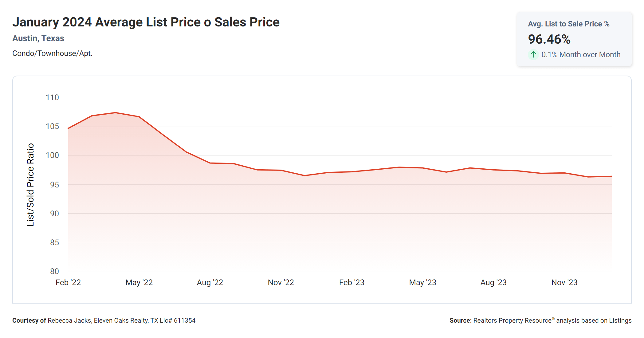The width and height of the screenshot is (644, 338).
Task: Click the Aug '23 x-axis label
Action: pos(493,282)
